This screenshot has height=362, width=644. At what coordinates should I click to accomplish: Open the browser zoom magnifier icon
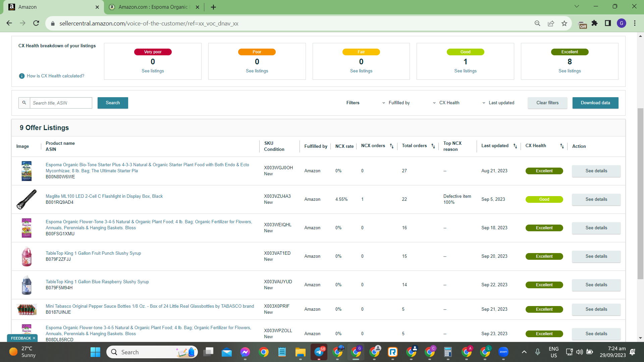pos(537,23)
